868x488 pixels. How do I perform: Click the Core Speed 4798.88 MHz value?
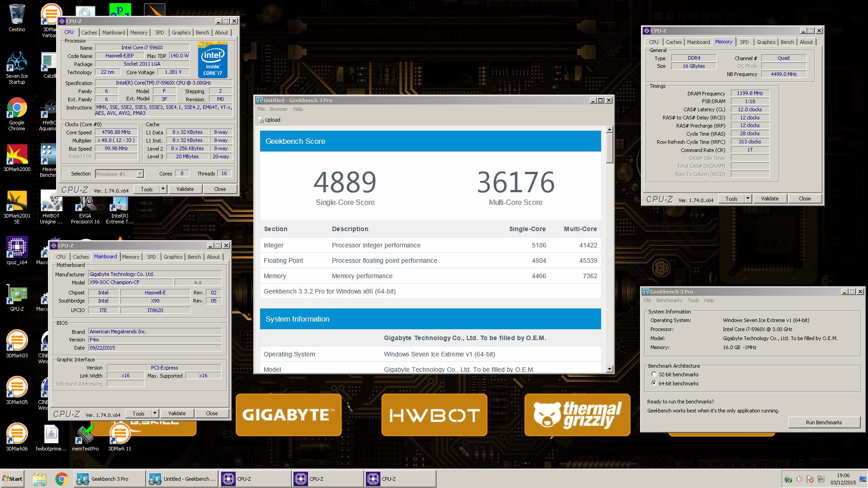116,132
